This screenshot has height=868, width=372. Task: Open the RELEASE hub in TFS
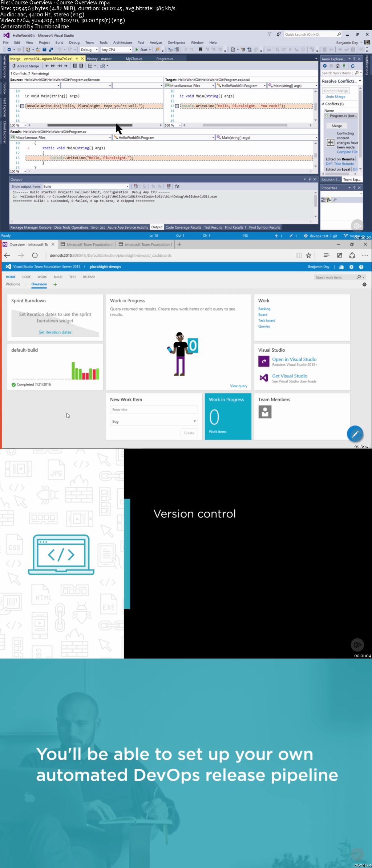click(89, 277)
